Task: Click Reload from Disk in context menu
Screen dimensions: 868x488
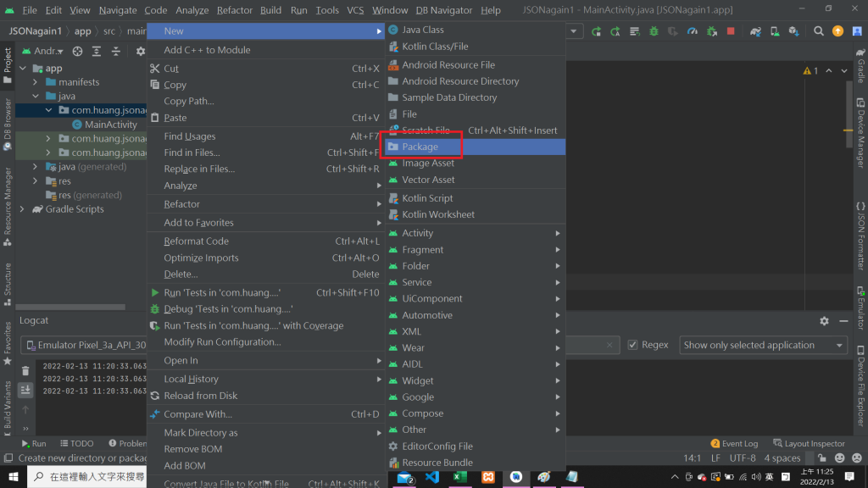Action: (x=265, y=396)
